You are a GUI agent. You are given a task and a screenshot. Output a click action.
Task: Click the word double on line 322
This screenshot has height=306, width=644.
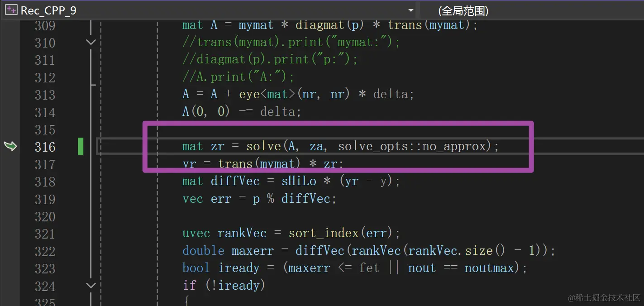click(203, 250)
